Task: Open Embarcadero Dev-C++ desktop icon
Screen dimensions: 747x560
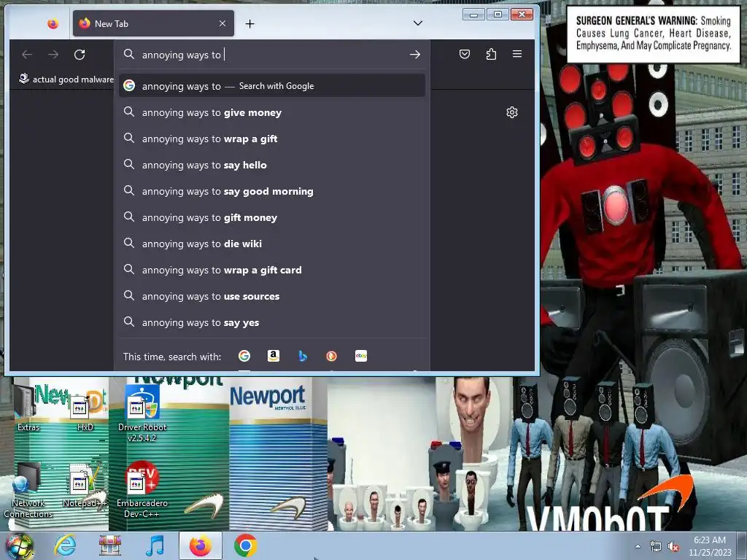Action: coord(142,489)
